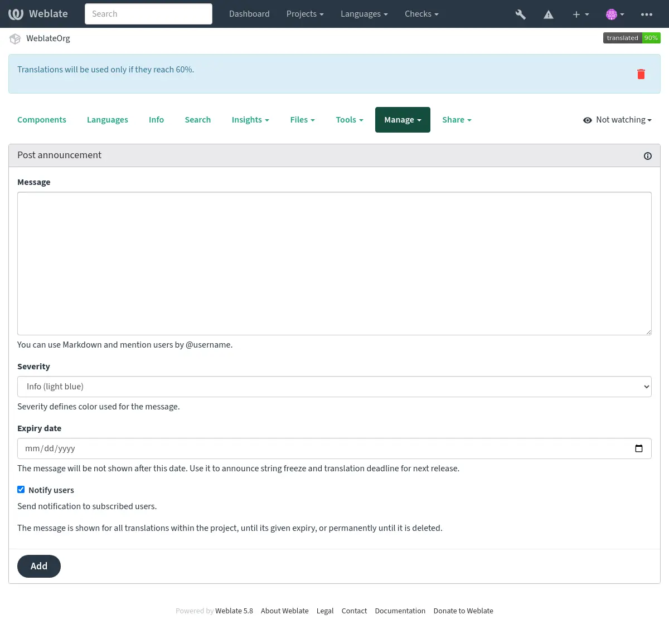The height and width of the screenshot is (644, 669).
Task: Click the translated 90% badge
Action: coord(632,38)
